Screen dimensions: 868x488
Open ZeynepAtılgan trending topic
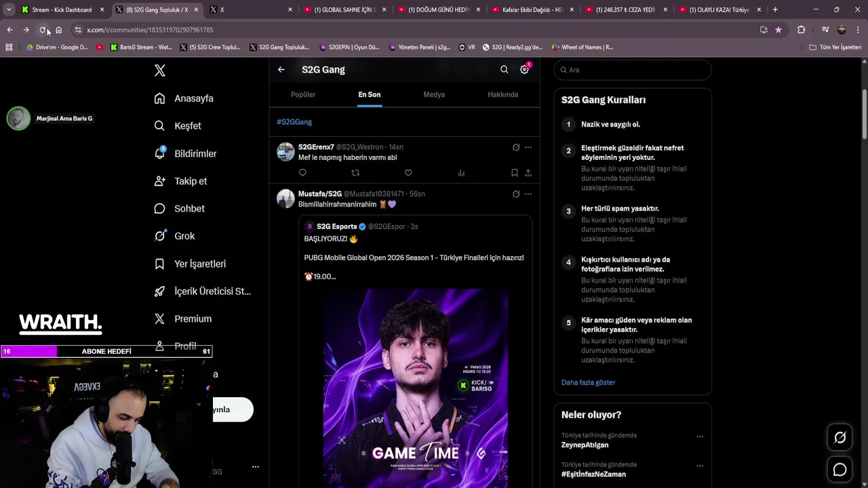585,445
